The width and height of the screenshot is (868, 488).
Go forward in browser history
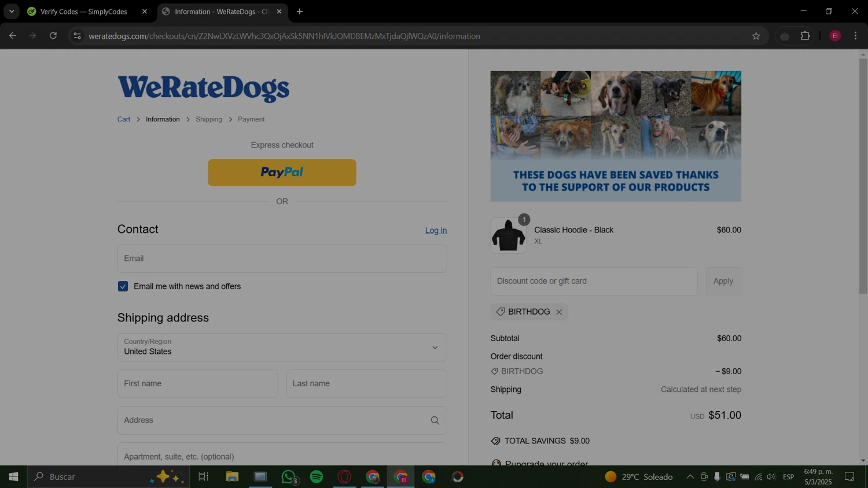pyautogui.click(x=32, y=36)
